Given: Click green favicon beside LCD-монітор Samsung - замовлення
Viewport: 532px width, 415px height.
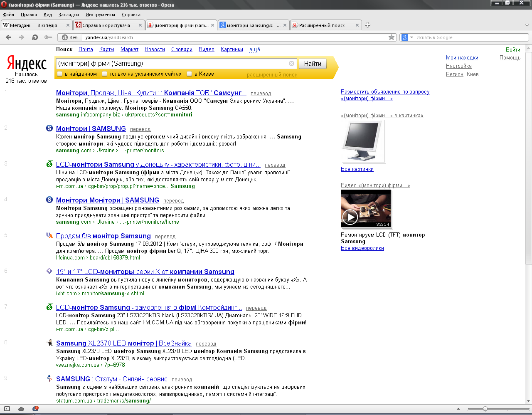Looking at the screenshot, I should (x=49, y=307).
